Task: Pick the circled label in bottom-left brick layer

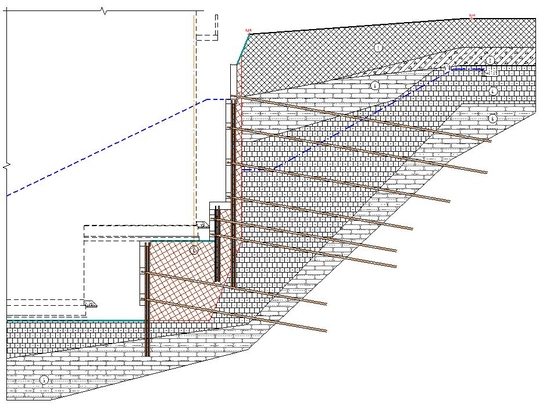Action: 44,380
